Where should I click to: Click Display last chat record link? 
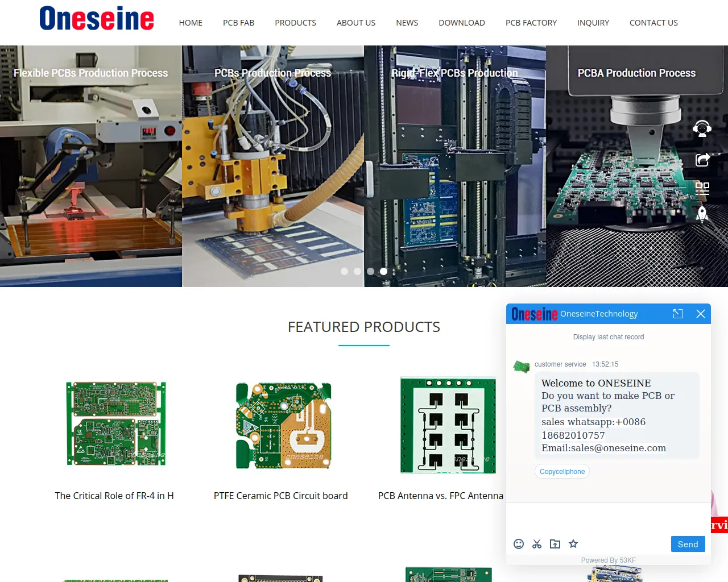click(x=608, y=337)
